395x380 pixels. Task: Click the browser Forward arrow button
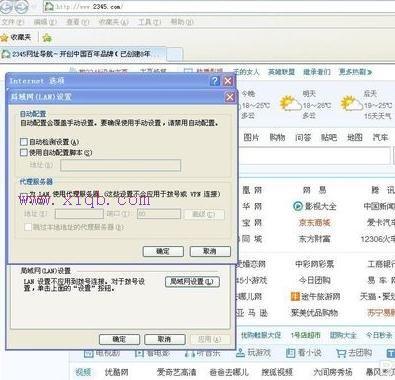(21, 7)
